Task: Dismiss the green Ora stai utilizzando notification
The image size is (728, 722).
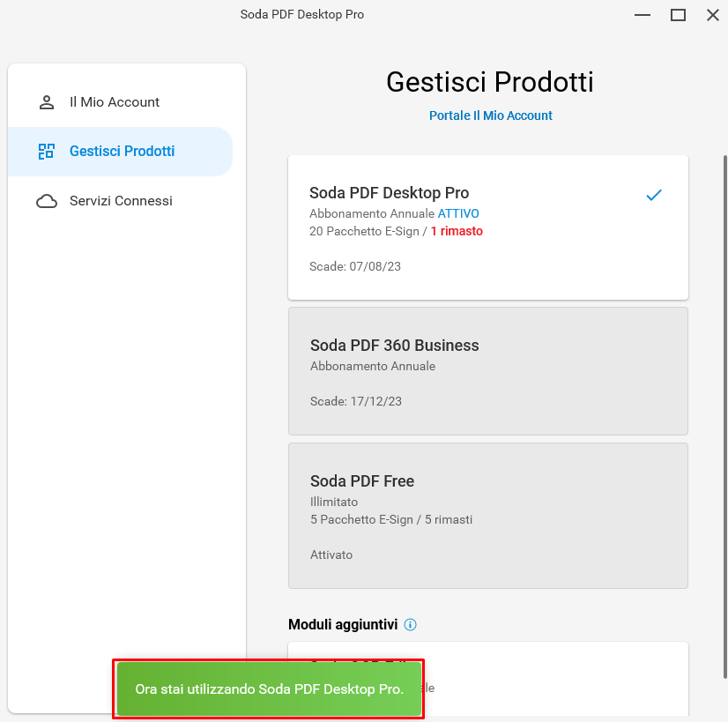Action: click(x=269, y=689)
